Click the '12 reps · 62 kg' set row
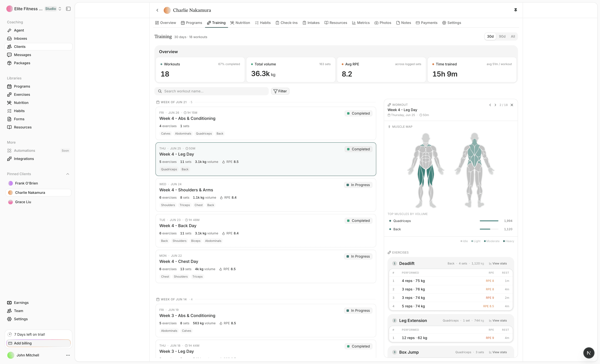600x364 pixels. coord(451,338)
